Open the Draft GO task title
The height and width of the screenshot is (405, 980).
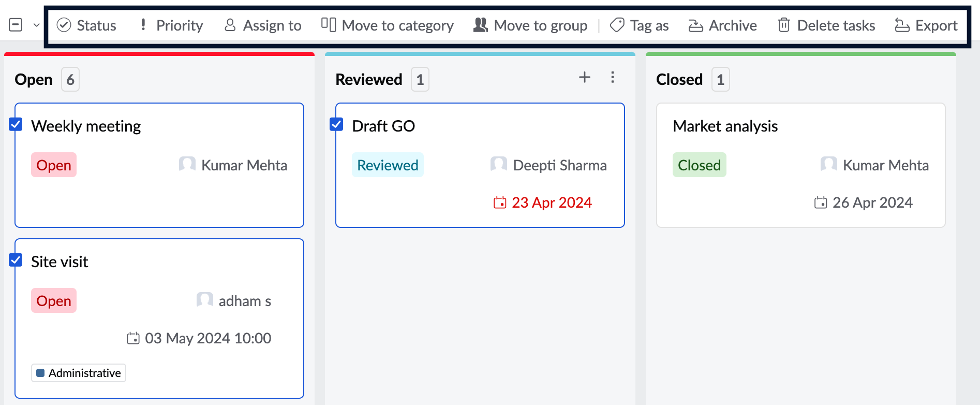(383, 126)
